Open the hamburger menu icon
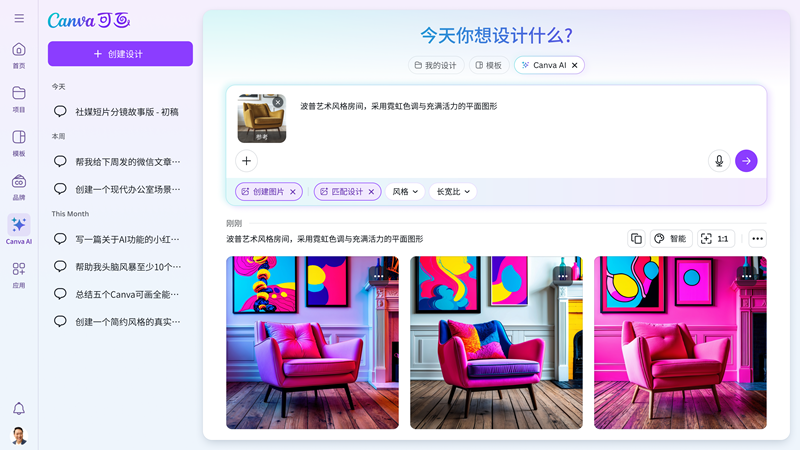This screenshot has width=800, height=450. point(19,18)
